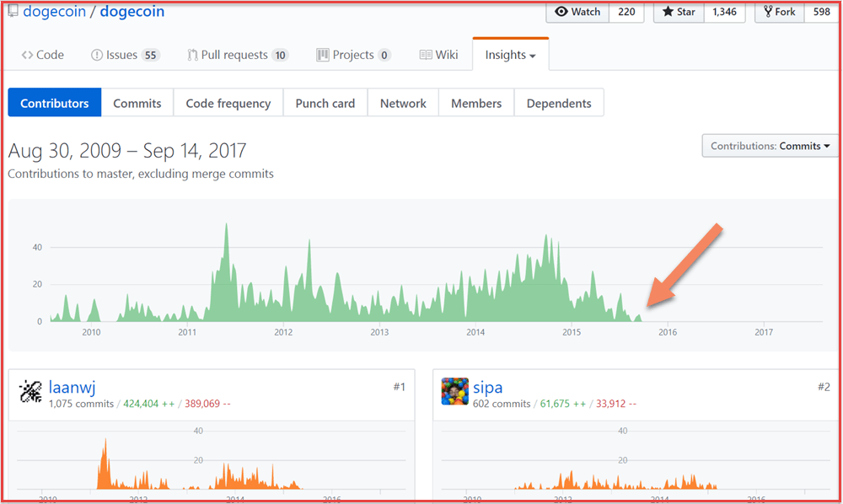Click the #2 rank label
Viewport: 843px width, 504px height.
[x=824, y=387]
